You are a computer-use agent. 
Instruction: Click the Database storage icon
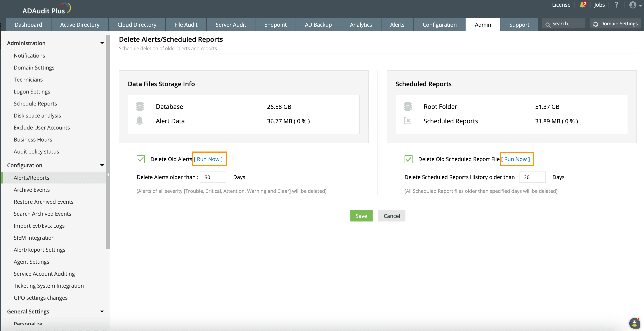[140, 106]
